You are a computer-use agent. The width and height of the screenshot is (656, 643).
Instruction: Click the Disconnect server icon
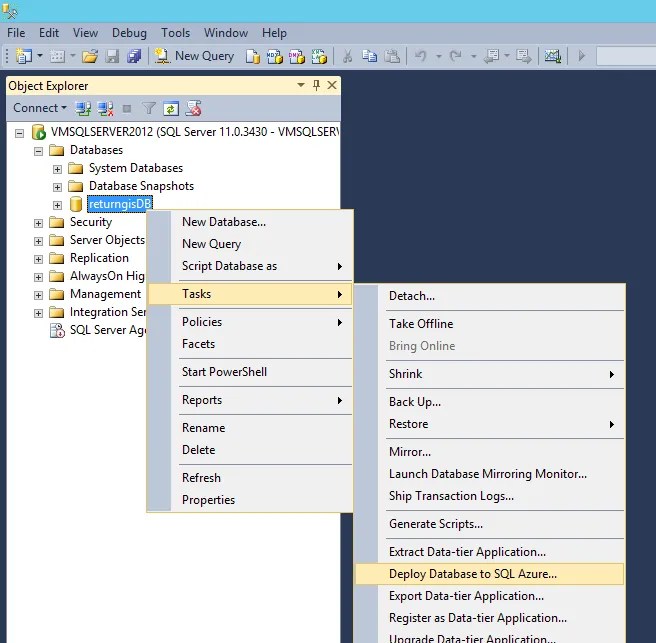click(x=105, y=108)
